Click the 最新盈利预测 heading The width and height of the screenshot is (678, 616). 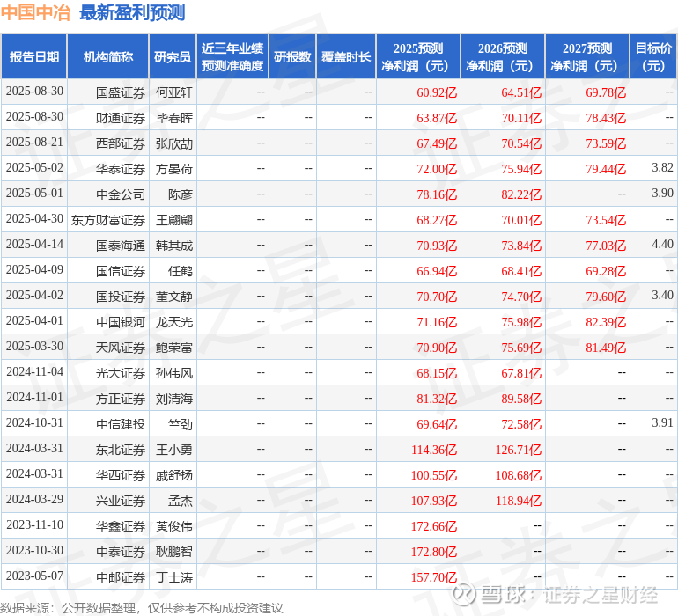132,12
